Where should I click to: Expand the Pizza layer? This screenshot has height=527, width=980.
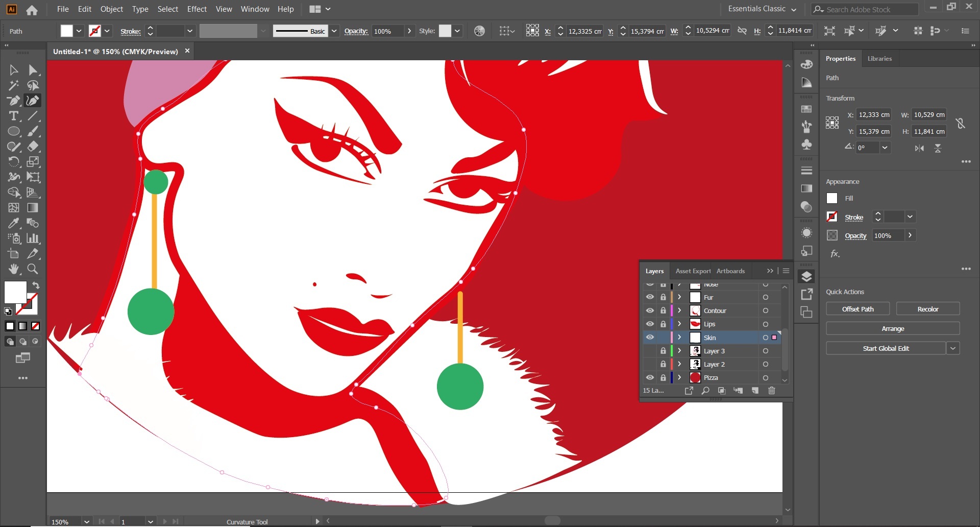click(x=679, y=378)
